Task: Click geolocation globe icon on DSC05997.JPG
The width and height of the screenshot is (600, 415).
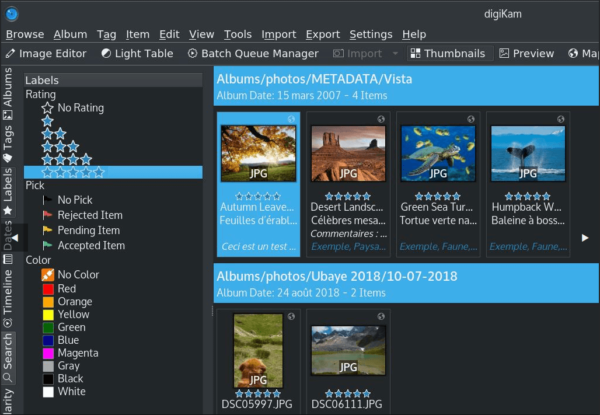Action: click(x=291, y=316)
